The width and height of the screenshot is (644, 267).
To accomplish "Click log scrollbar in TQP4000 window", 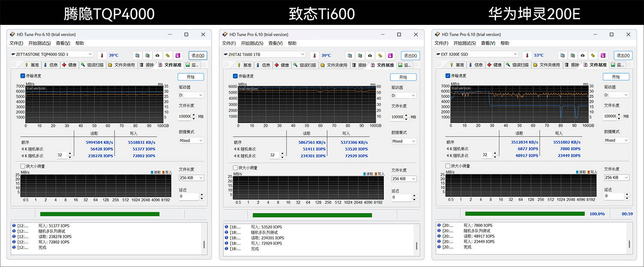I will [x=204, y=245].
